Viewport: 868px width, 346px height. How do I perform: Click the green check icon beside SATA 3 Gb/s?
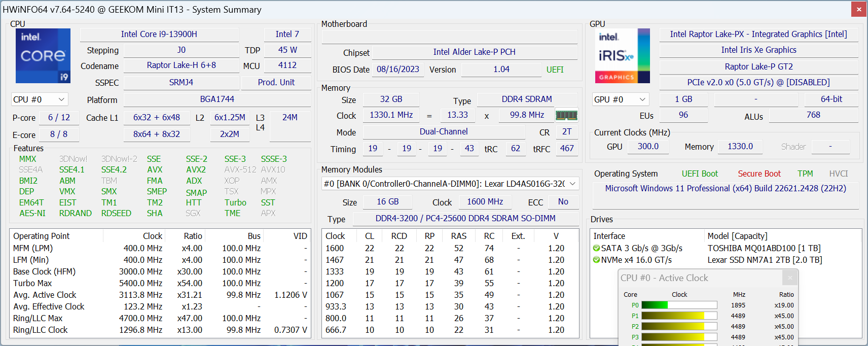(x=596, y=248)
